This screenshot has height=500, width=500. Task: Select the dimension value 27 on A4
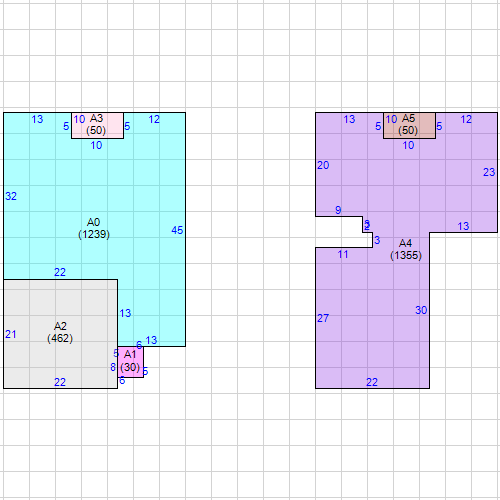click(x=323, y=318)
